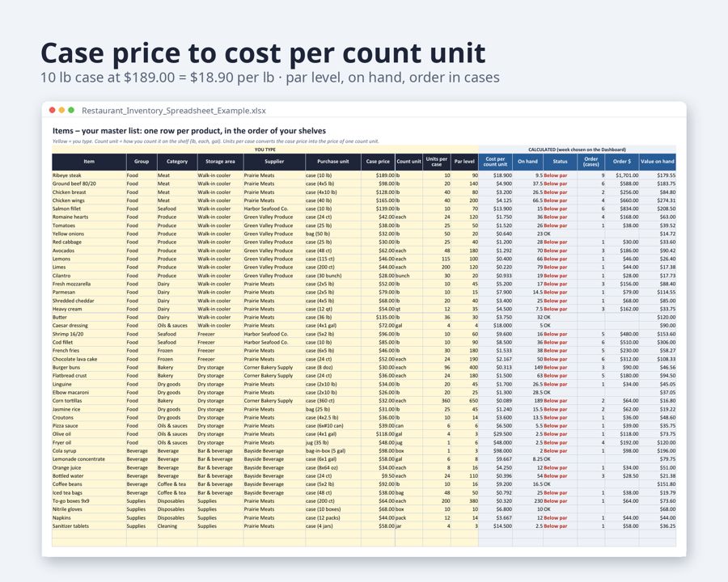The width and height of the screenshot is (728, 582).
Task: Click the 'Value on hand' column header
Action: point(657,162)
